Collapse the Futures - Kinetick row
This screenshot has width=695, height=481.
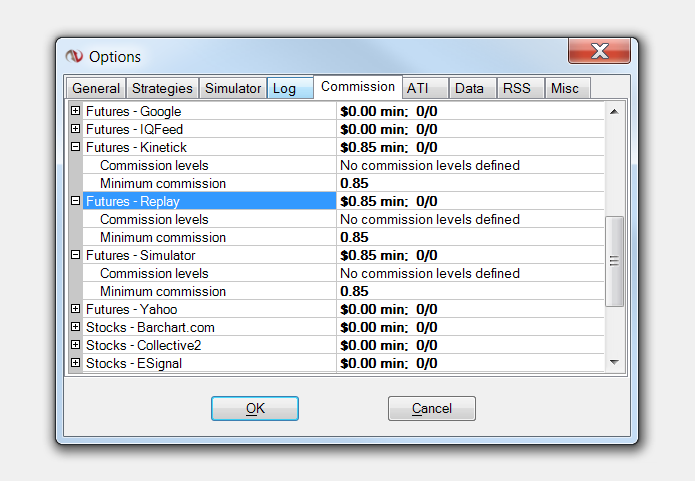[x=76, y=147]
